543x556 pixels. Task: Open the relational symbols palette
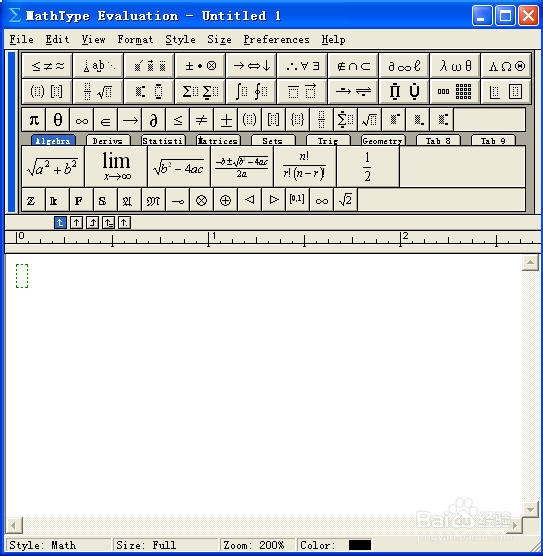[48, 66]
